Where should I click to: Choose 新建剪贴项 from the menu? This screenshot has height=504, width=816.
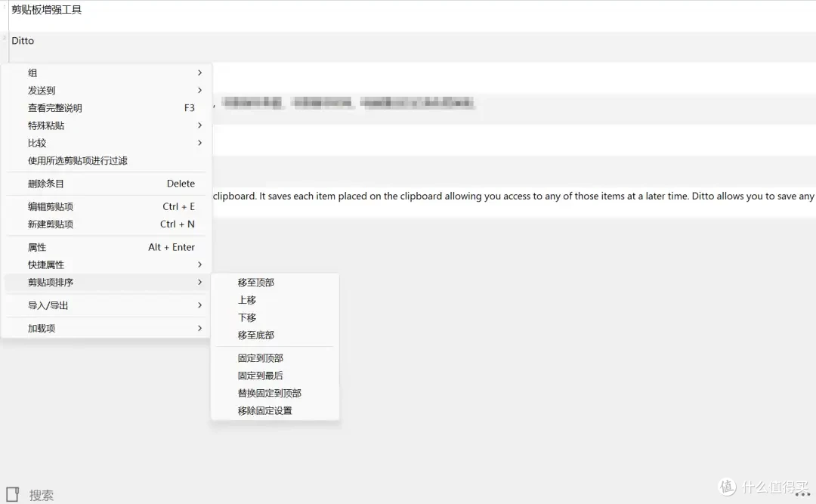[107, 224]
